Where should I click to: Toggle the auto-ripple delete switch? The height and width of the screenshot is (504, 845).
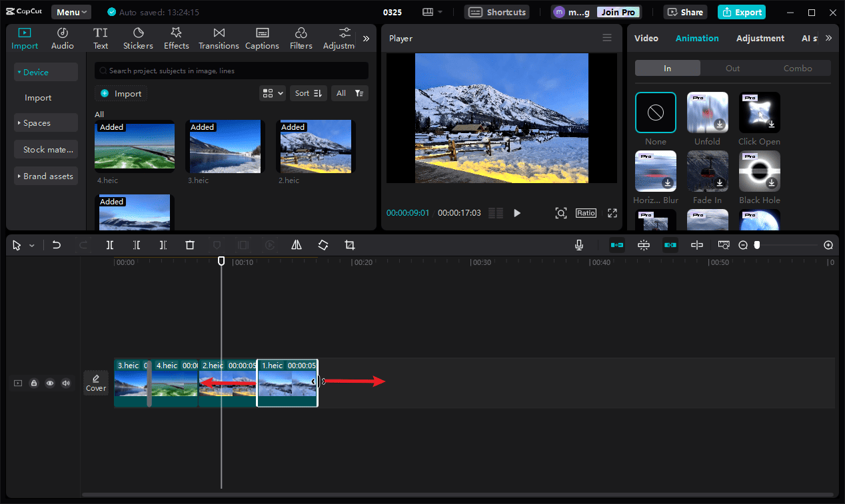tap(617, 245)
